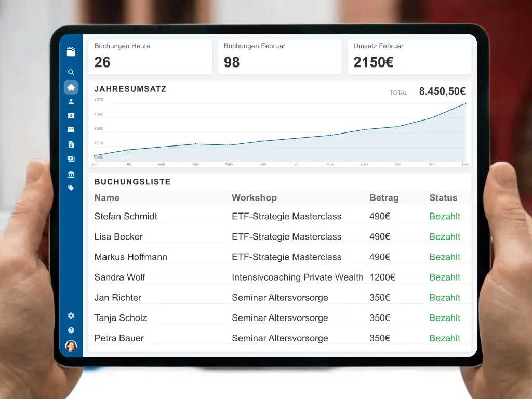Viewport: 532px width, 399px height.
Task: Open the contacts address-book icon
Action: click(x=71, y=115)
